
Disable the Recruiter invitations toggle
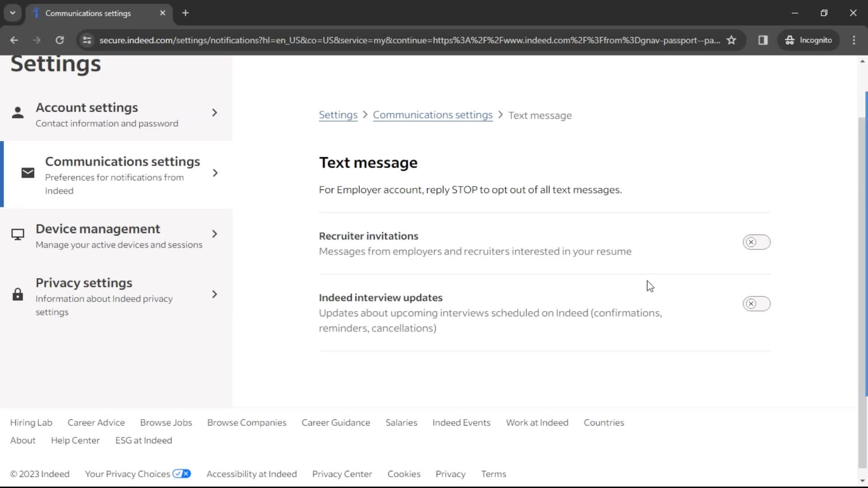756,241
